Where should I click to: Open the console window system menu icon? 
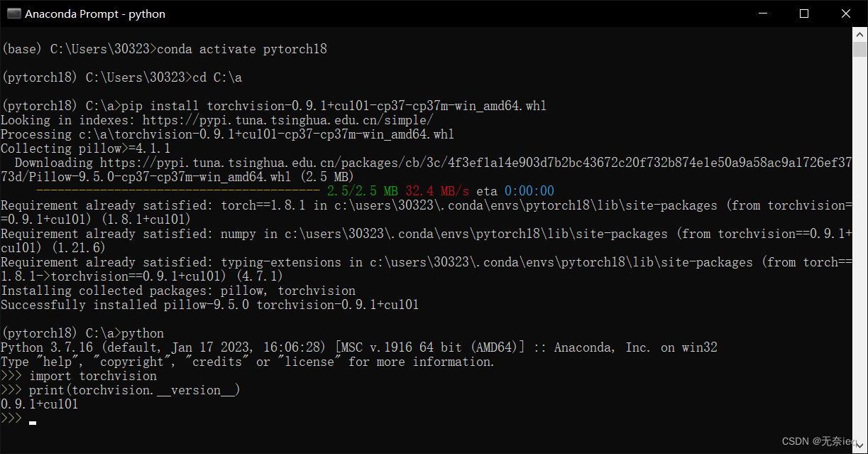tap(13, 13)
